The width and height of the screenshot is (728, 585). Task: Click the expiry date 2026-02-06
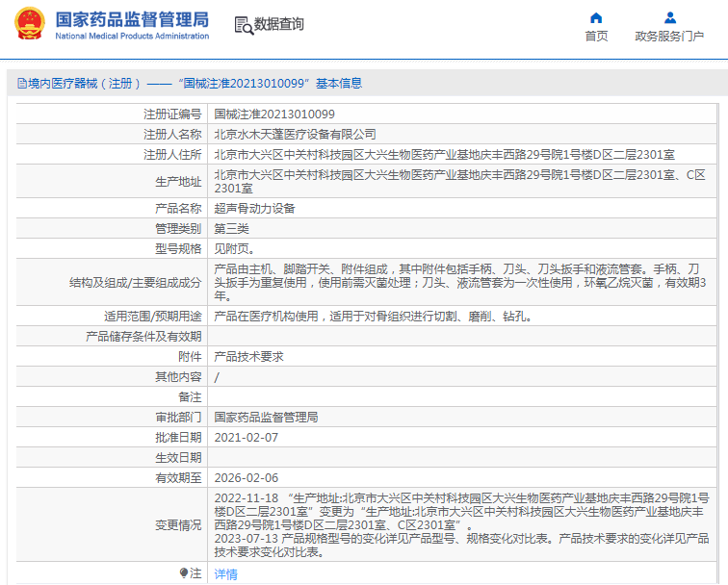click(247, 478)
